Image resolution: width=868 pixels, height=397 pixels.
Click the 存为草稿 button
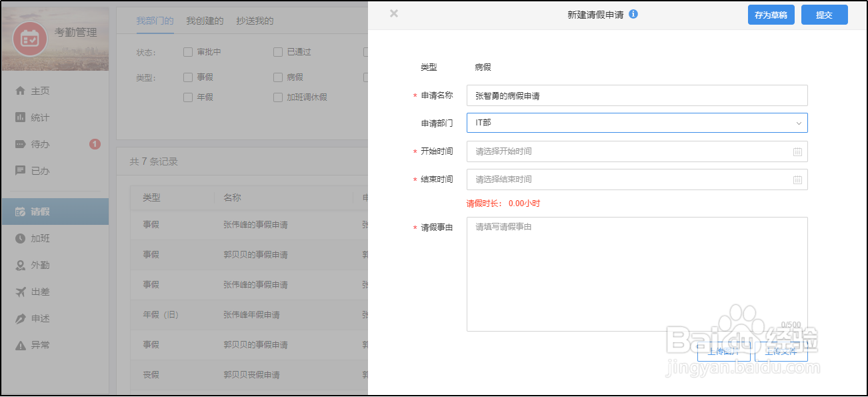771,15
